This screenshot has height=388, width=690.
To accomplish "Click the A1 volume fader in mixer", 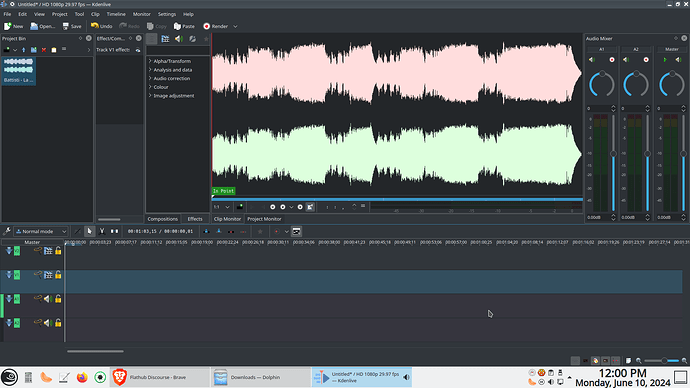I will 613,154.
